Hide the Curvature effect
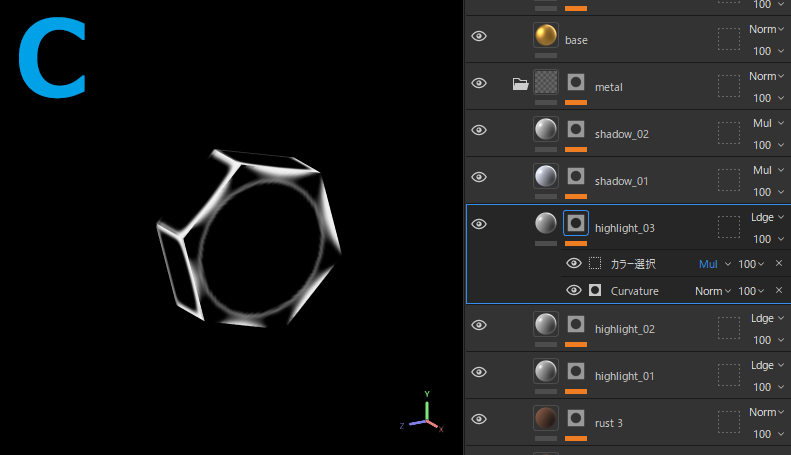 [574, 290]
